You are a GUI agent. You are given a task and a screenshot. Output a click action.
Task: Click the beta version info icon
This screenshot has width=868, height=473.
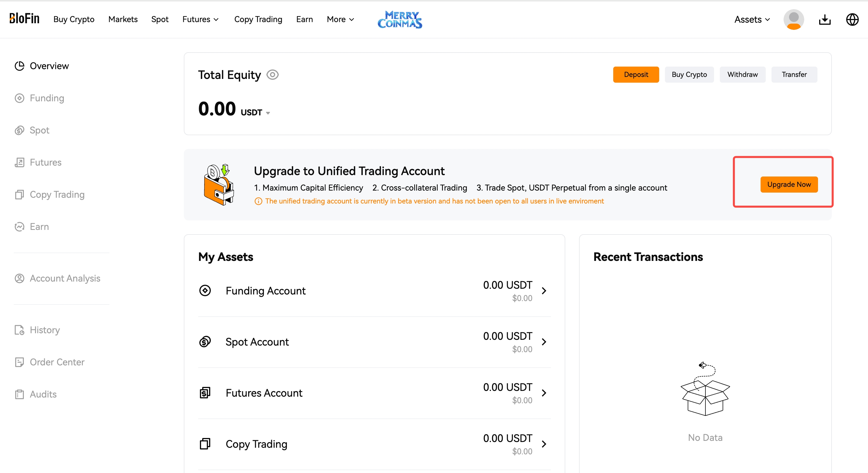coord(258,201)
